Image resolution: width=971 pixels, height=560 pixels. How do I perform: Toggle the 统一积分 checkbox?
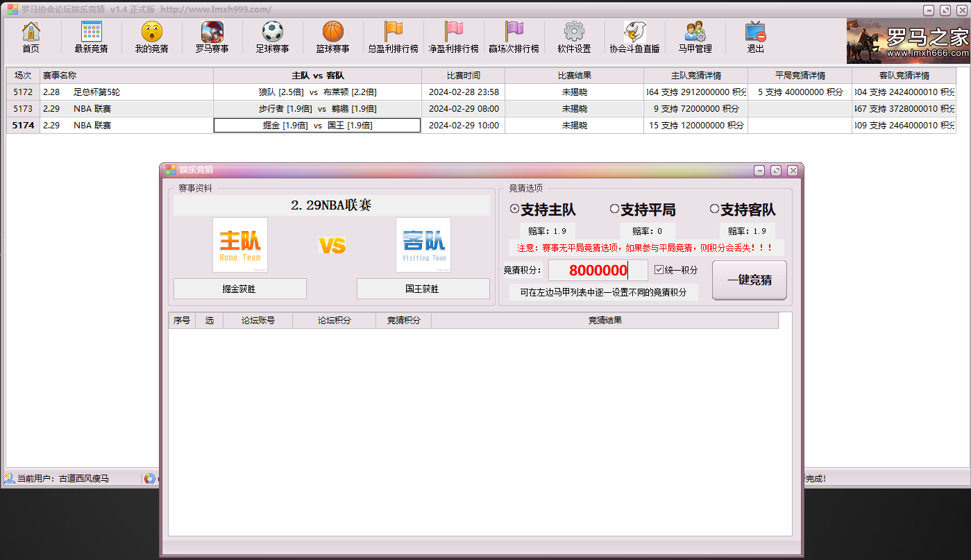659,270
